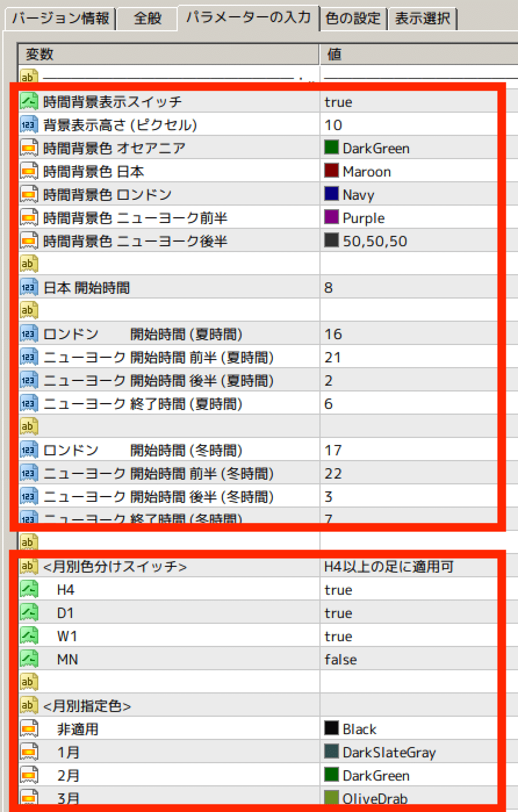Click the integer icon beside 背景表示高さ (ピクセル)
518x812 pixels.
(29, 125)
